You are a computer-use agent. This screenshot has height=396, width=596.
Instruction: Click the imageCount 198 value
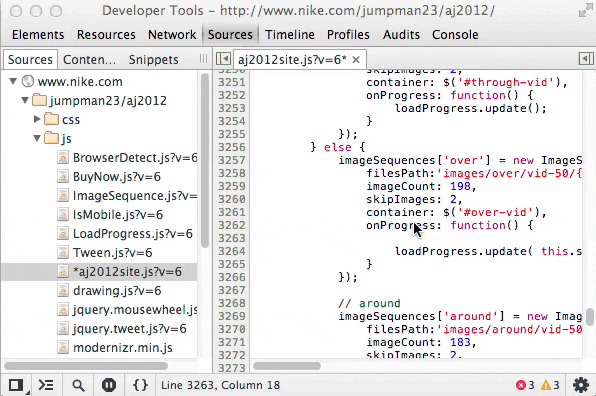(x=460, y=186)
